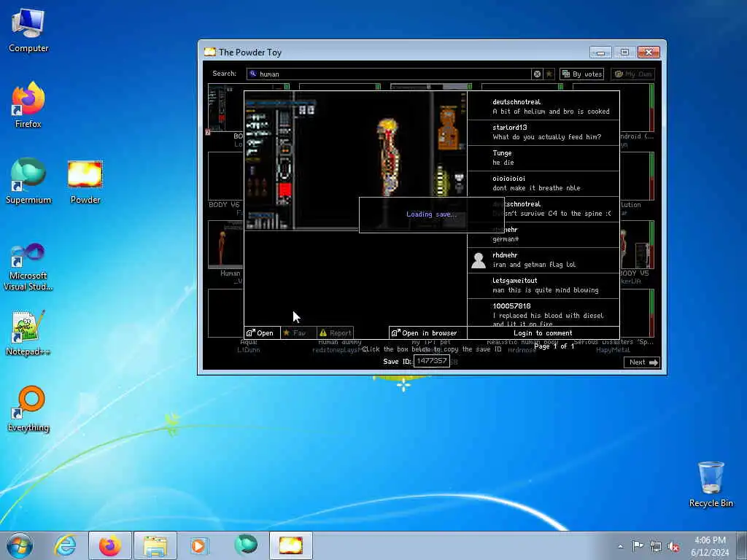This screenshot has height=560, width=747.
Task: Select the comment 'A bit of helium and bro is cooked'
Action: coord(551,112)
